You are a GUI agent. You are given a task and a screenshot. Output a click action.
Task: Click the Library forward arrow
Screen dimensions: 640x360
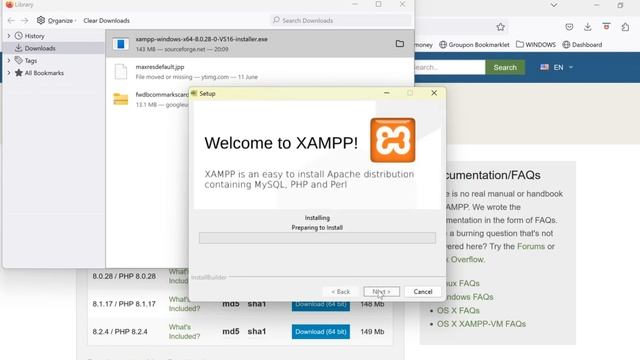[24, 20]
